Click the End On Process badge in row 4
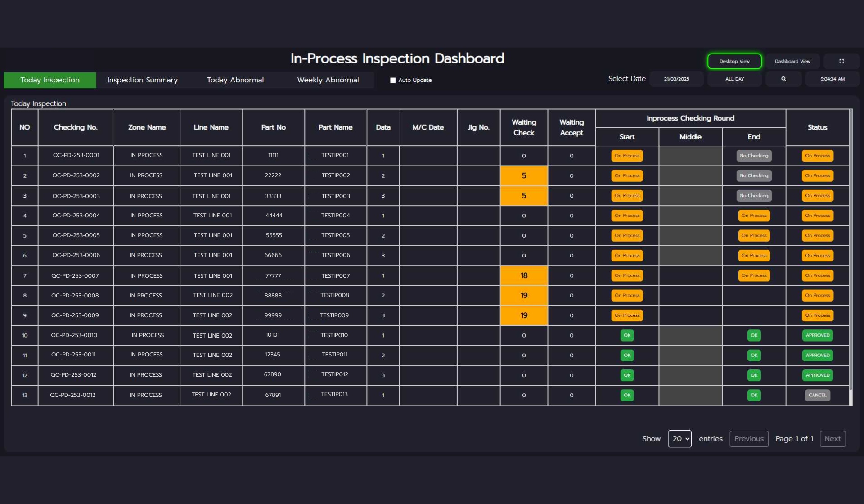Viewport: 864px width, 504px height. [754, 216]
